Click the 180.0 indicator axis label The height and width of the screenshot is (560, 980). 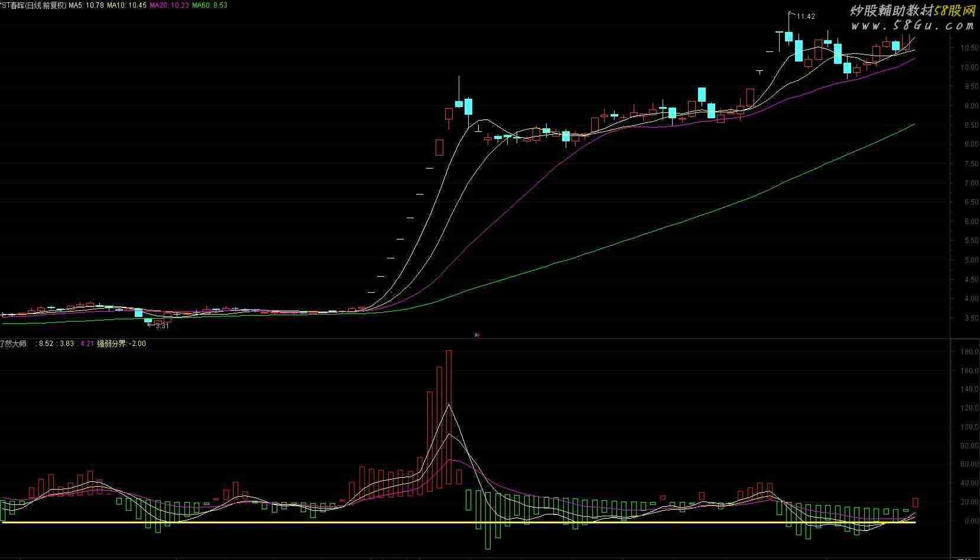[969, 352]
